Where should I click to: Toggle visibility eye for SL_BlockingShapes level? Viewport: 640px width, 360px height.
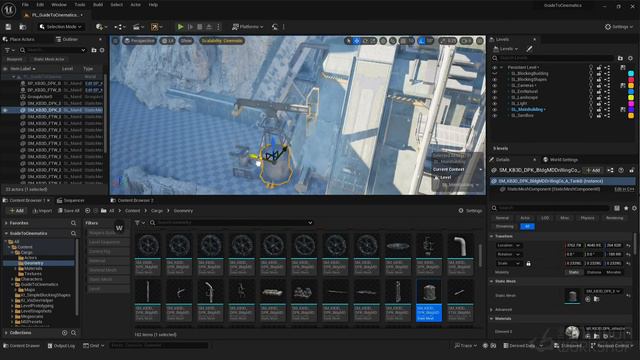[x=494, y=80]
